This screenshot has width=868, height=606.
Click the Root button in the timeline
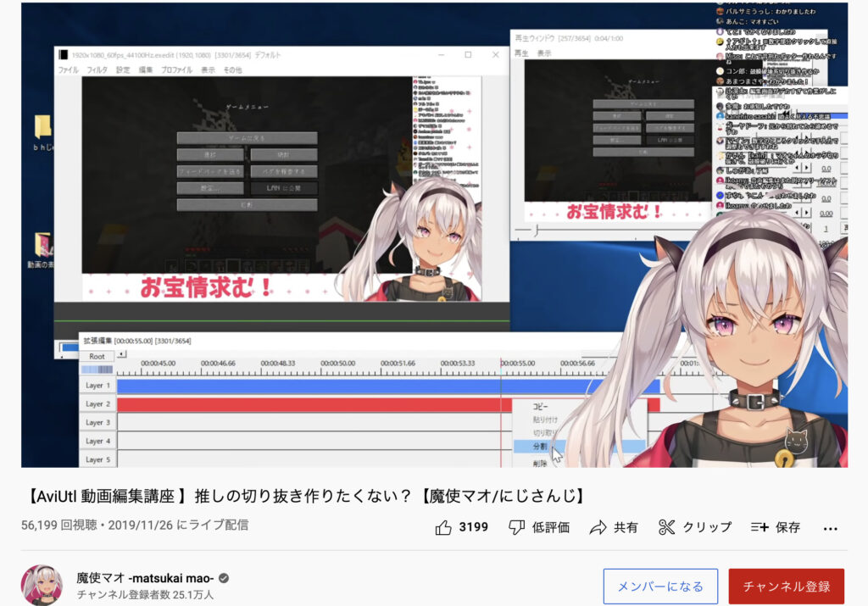(x=97, y=357)
